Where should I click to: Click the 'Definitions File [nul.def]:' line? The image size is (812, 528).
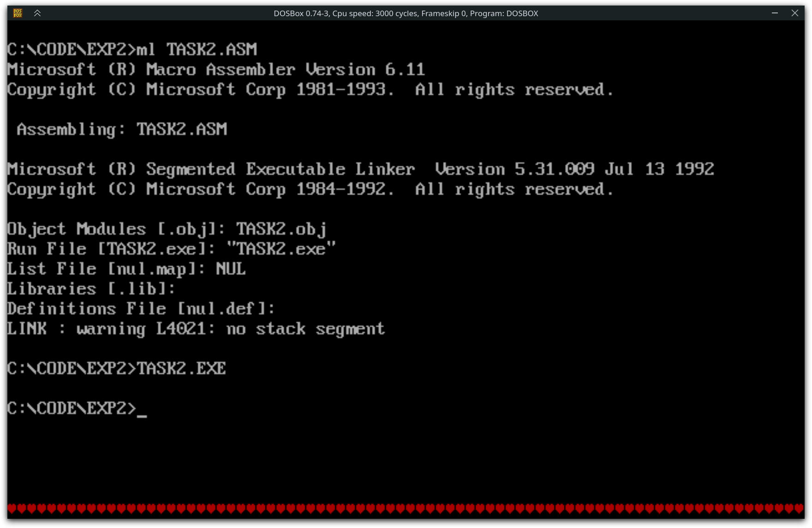[141, 309]
